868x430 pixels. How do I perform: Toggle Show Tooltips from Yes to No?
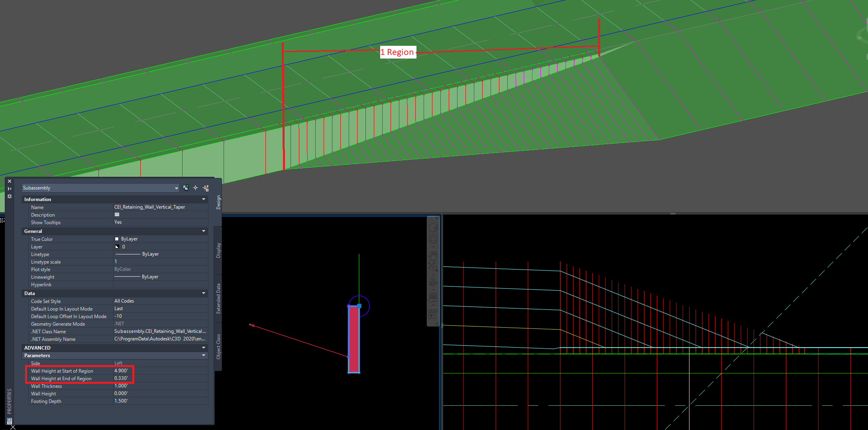118,222
